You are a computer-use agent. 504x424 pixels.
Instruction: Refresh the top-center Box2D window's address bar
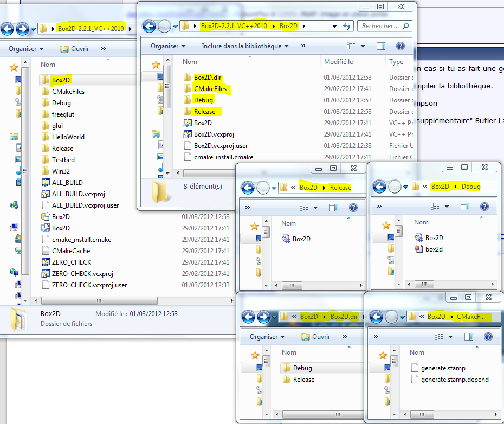click(x=346, y=26)
